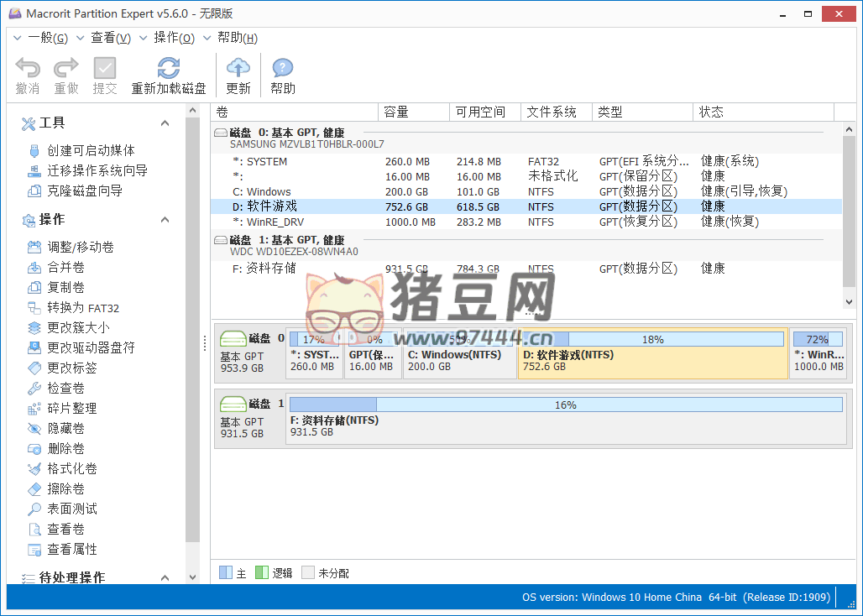Click the Defragment (碎片整理) operation
863x616 pixels.
pos(72,409)
